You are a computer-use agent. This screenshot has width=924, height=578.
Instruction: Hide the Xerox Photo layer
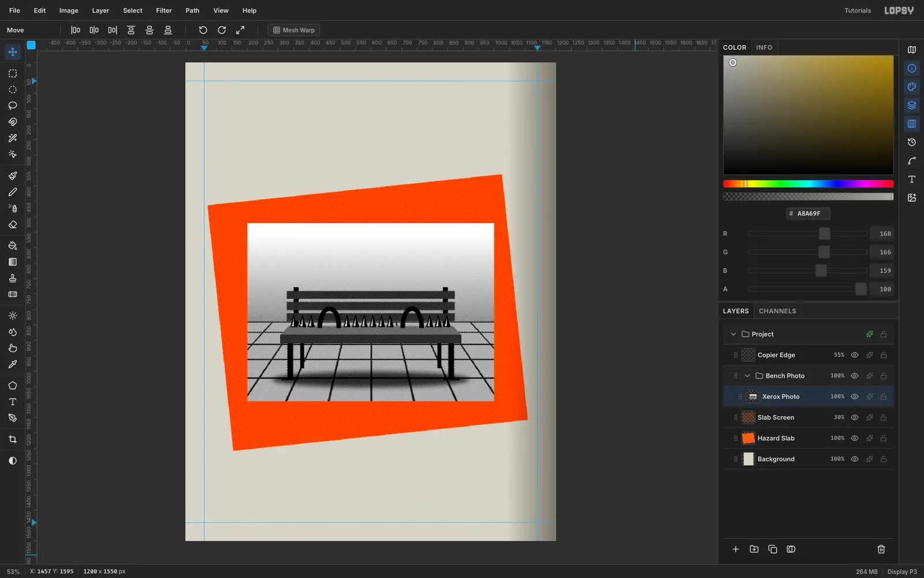click(855, 397)
